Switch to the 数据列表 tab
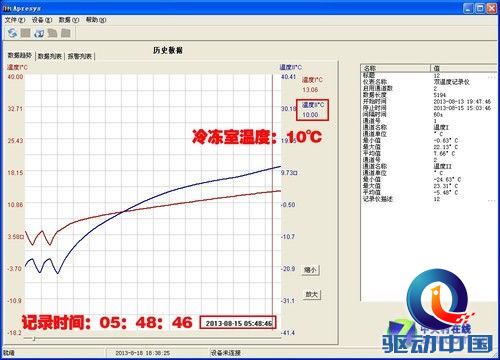This screenshot has width=500, height=360. [x=50, y=56]
